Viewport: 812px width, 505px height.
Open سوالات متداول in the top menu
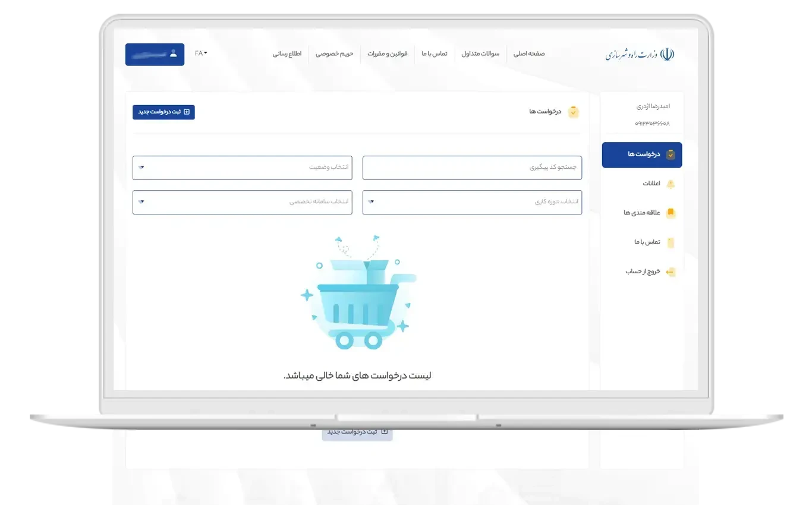(x=480, y=54)
